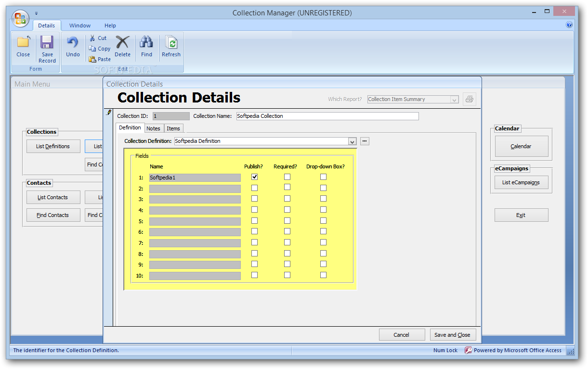
Task: Open the Which Report dropdown arrow
Action: click(x=454, y=99)
